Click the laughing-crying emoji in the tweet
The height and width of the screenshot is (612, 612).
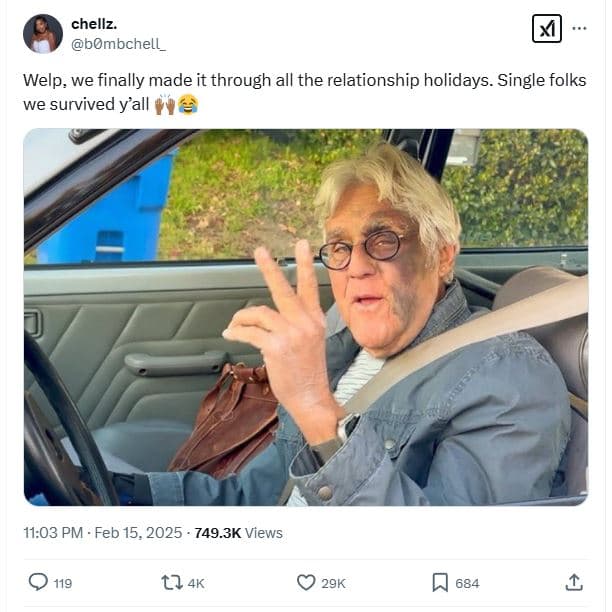[188, 103]
